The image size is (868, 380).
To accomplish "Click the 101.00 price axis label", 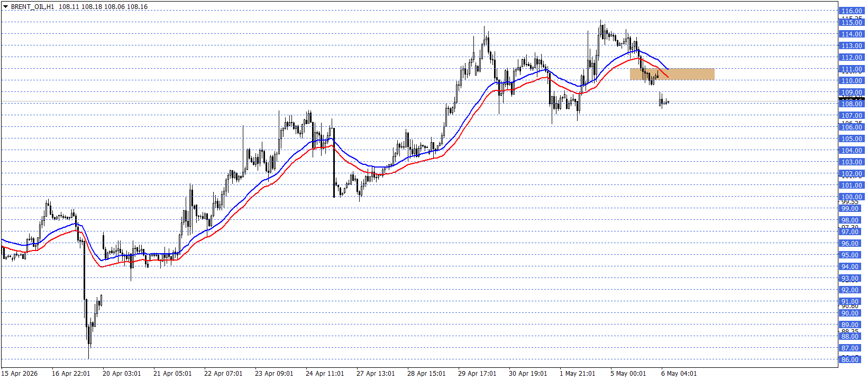I will tap(852, 185).
